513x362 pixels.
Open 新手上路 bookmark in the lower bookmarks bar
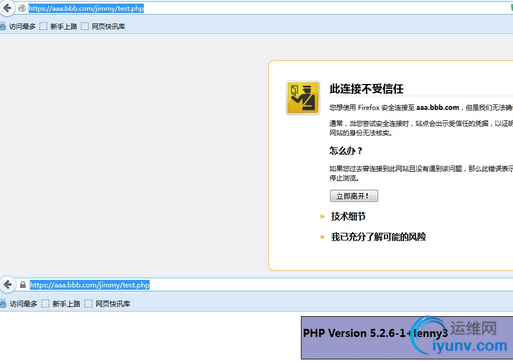tap(61, 304)
